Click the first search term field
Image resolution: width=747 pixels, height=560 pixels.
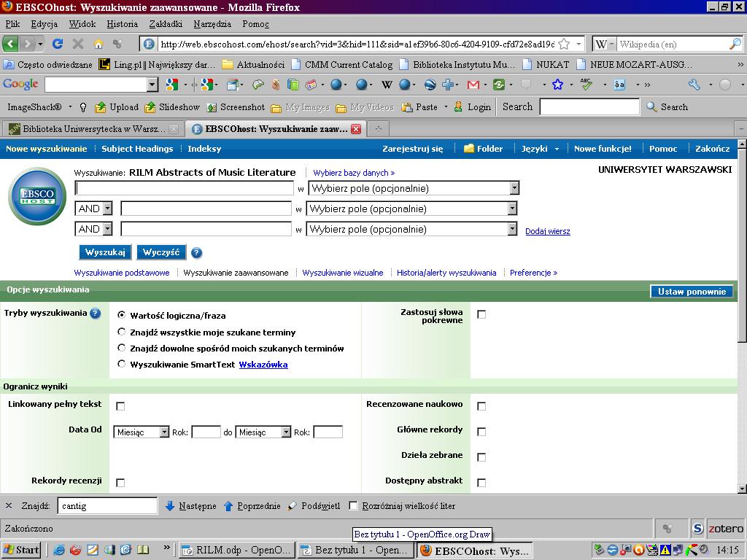click(x=185, y=189)
